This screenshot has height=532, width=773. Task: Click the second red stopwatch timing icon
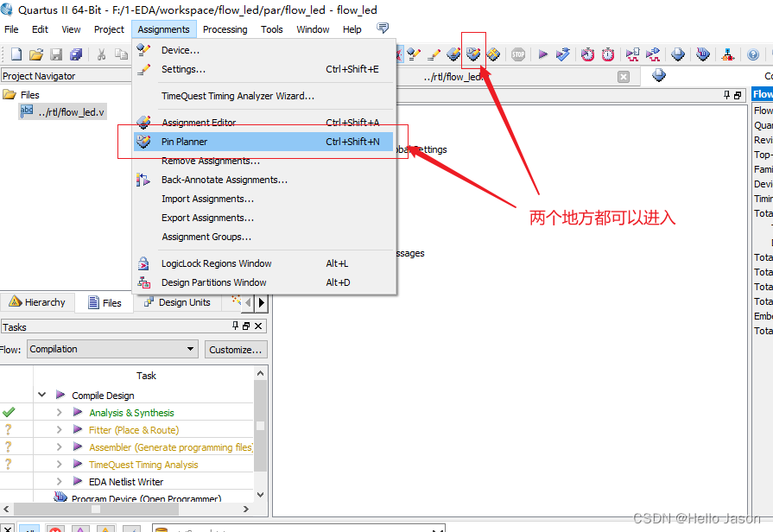point(608,54)
